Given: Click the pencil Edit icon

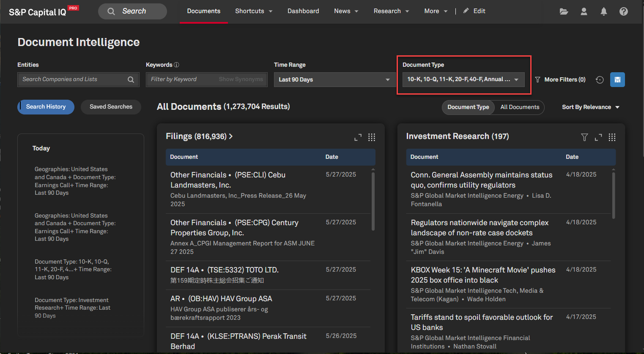Looking at the screenshot, I should pyautogui.click(x=466, y=11).
